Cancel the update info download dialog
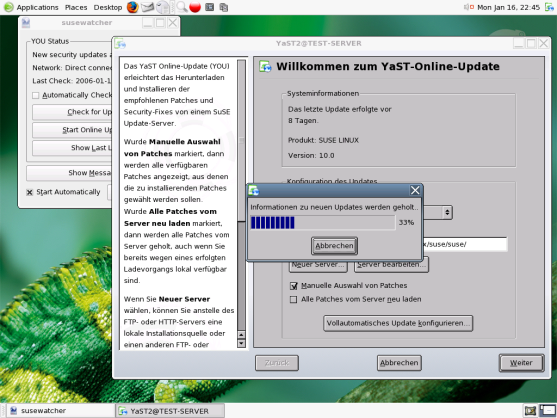This screenshot has width=557, height=418. point(334,246)
